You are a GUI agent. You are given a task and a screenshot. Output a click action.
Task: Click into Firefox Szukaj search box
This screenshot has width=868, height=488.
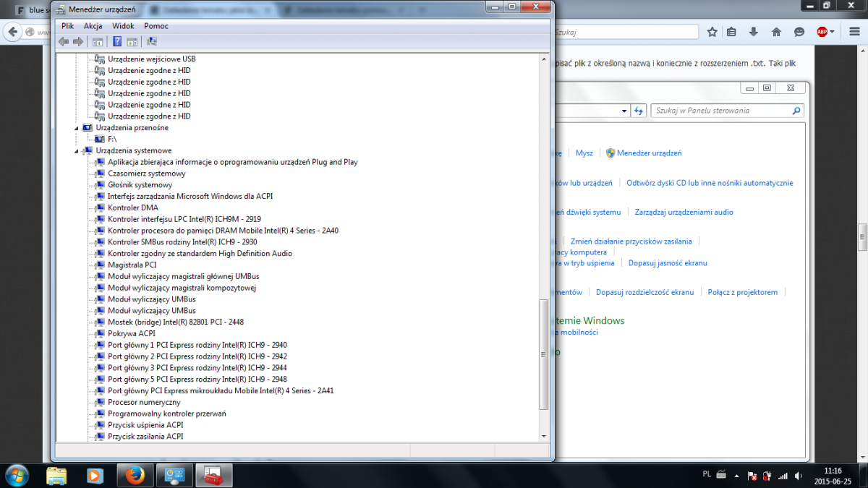tap(625, 32)
